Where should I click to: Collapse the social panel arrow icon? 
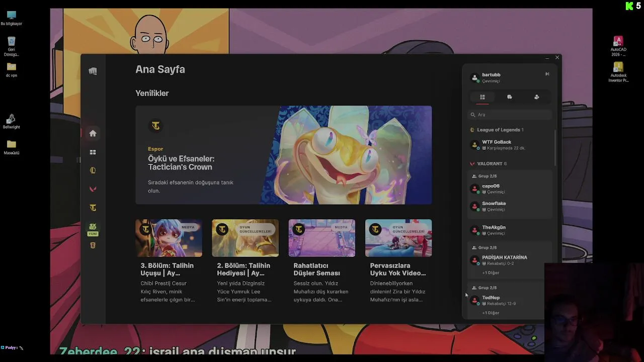click(x=547, y=74)
